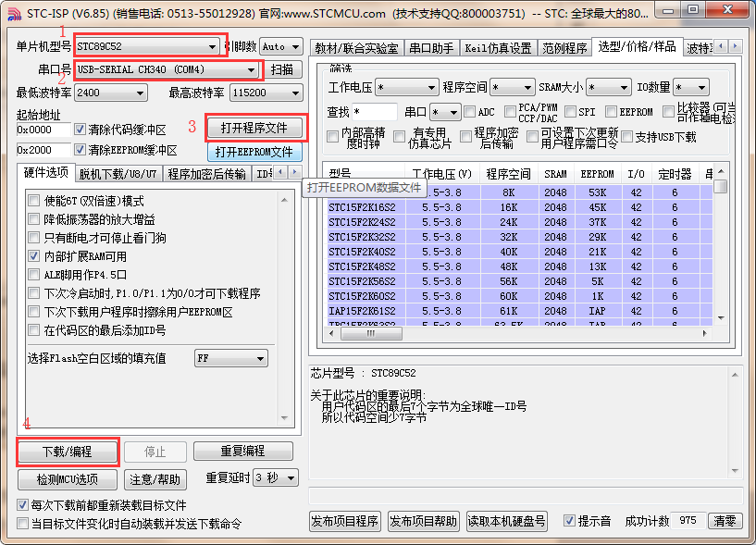Check the ADC filter checkbox
Screen dimensions: 756x545
pyautogui.click(x=469, y=112)
